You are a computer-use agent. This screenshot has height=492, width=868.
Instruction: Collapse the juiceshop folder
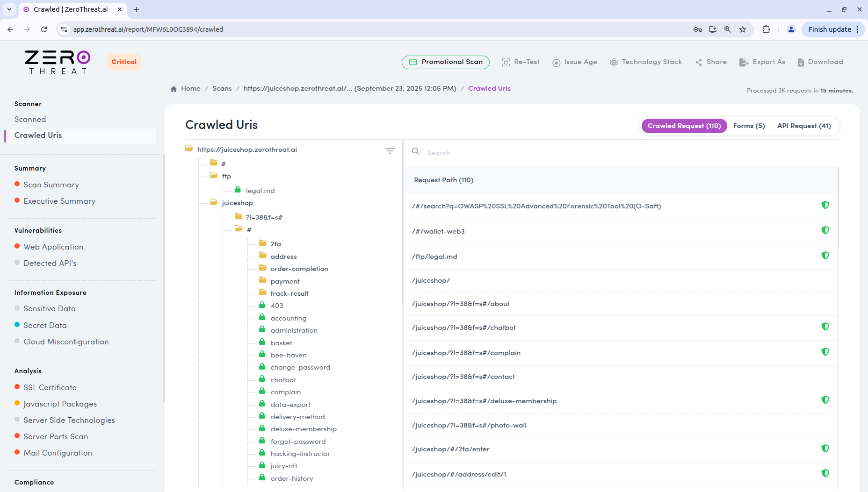click(214, 202)
